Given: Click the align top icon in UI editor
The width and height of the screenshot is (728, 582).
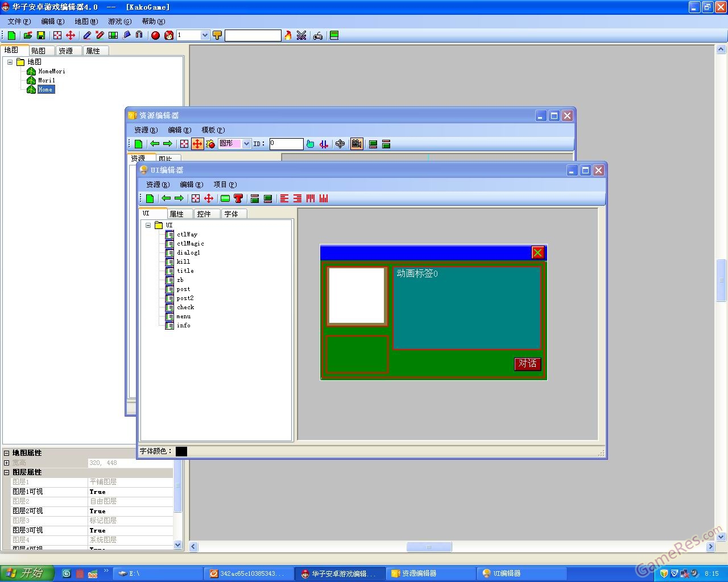Looking at the screenshot, I should (x=311, y=198).
